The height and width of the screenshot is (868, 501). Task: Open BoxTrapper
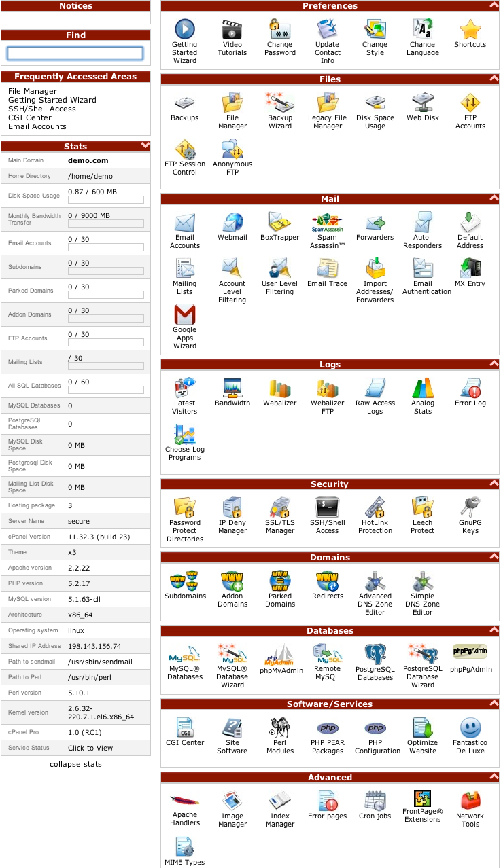tap(280, 222)
